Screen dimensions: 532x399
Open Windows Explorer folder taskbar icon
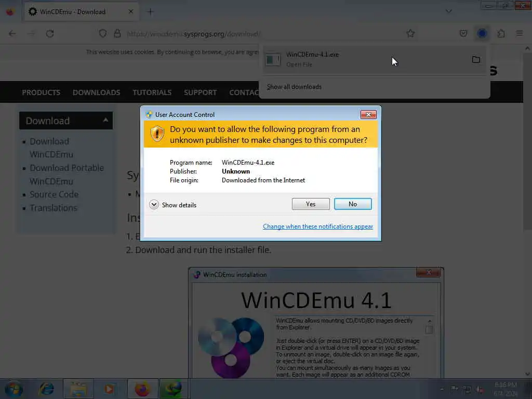[x=78, y=389]
